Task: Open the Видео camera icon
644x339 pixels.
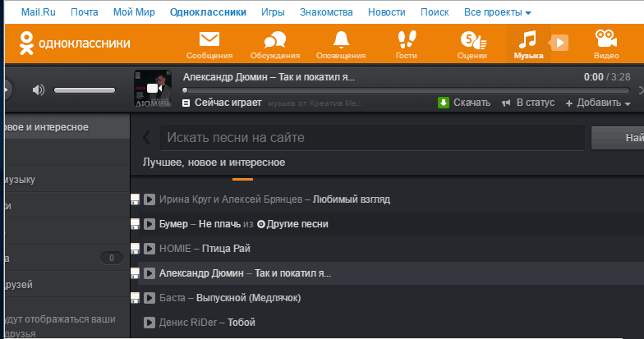Action: (606, 39)
